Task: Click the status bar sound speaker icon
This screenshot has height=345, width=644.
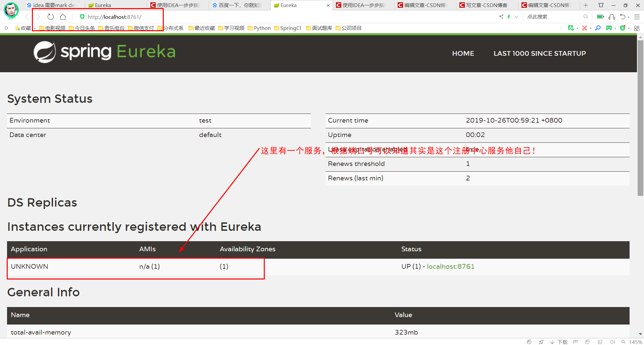Action: (x=612, y=342)
